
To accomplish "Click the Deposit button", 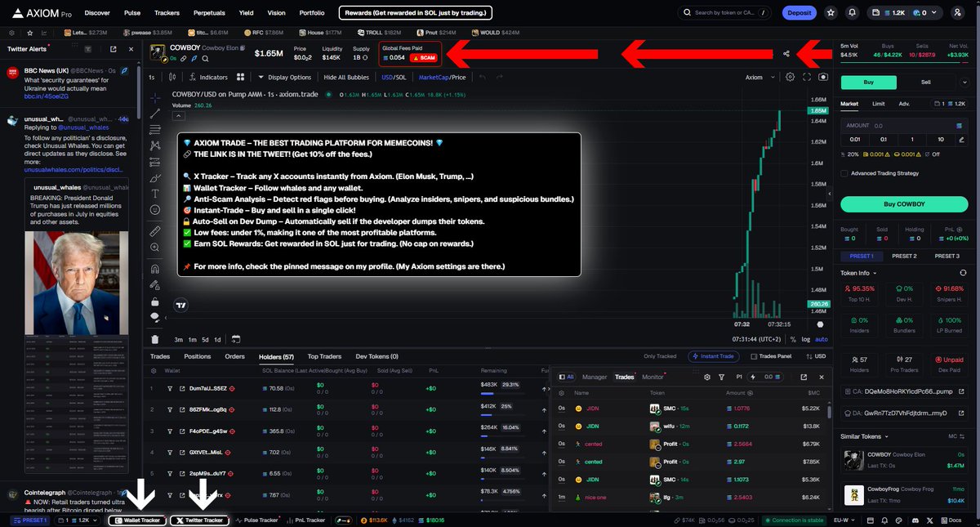I will [x=799, y=13].
